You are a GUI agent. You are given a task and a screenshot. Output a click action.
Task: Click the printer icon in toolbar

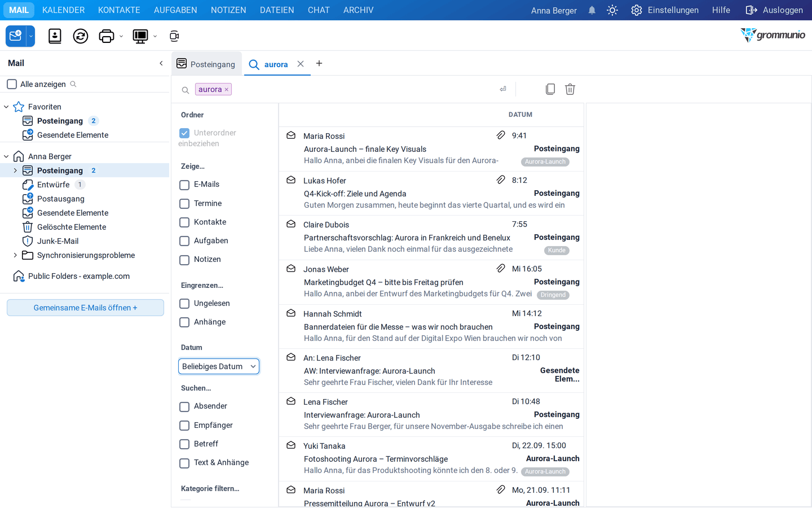point(107,36)
